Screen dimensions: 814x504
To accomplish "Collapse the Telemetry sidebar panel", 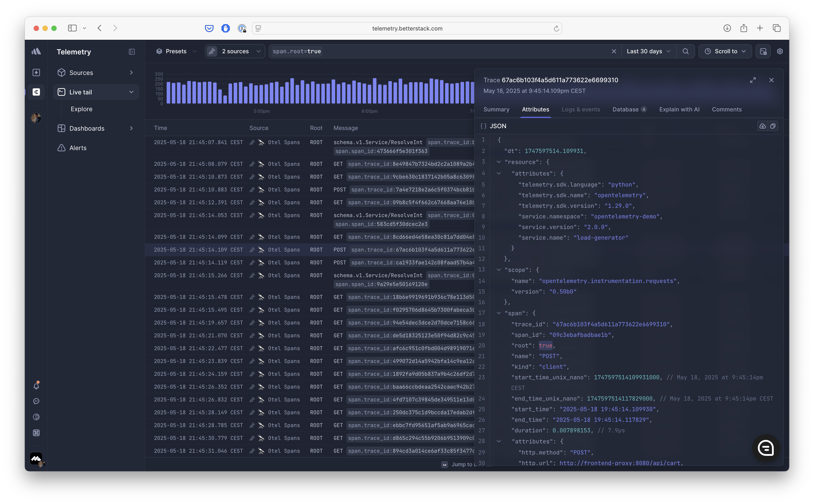I will (x=131, y=52).
